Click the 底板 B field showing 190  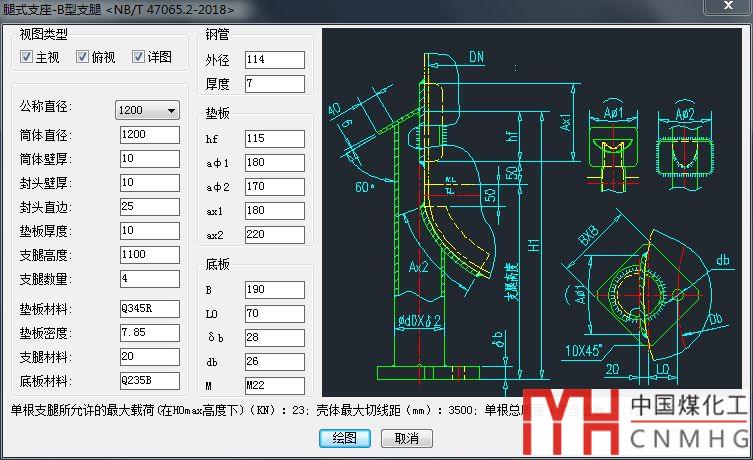tap(275, 290)
